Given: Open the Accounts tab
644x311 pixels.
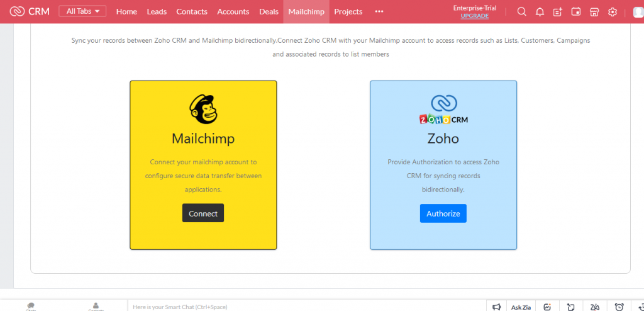Looking at the screenshot, I should pos(233,11).
